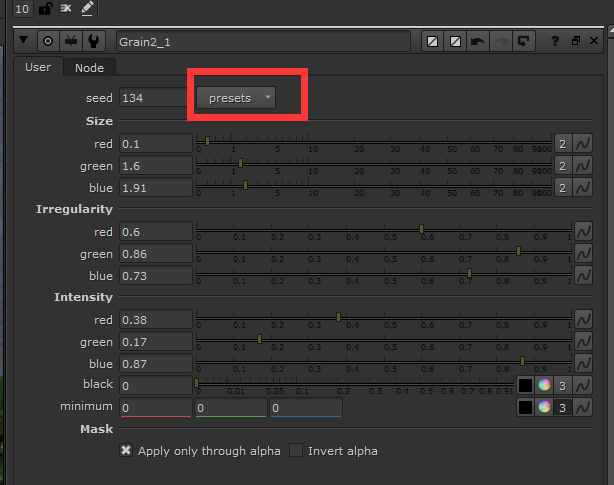Click the Intensity blue value field
This screenshot has height=485, width=614.
coord(155,364)
